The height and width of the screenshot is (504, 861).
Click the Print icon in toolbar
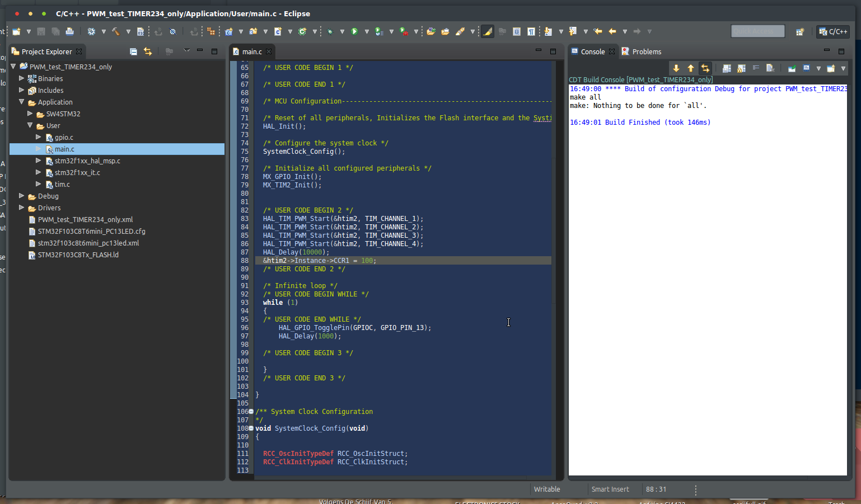(69, 31)
